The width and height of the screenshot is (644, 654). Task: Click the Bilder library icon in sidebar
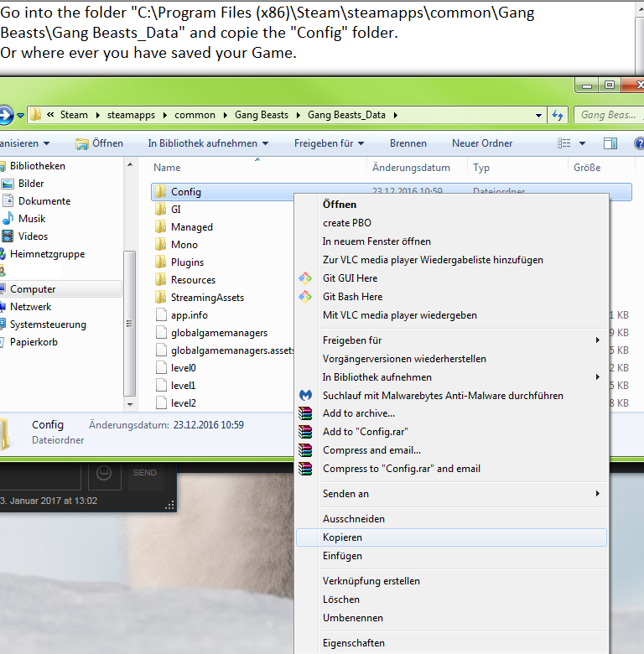[x=8, y=184]
